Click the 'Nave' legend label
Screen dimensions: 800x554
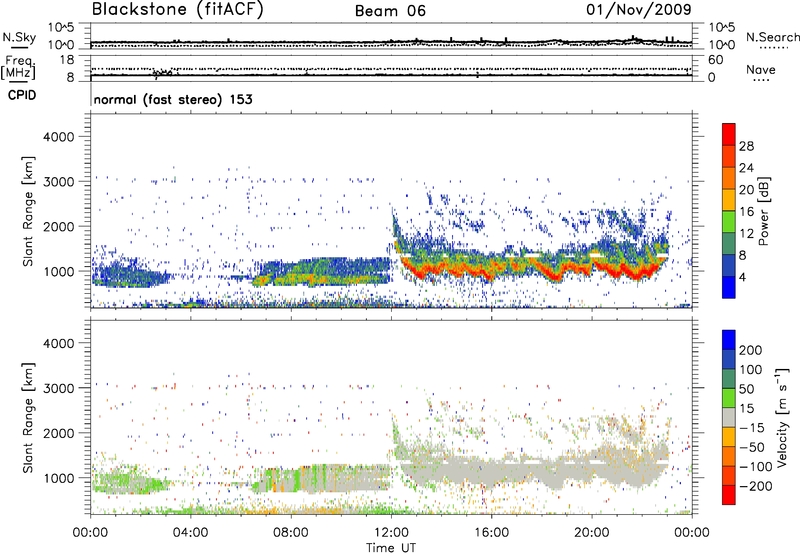(761, 70)
